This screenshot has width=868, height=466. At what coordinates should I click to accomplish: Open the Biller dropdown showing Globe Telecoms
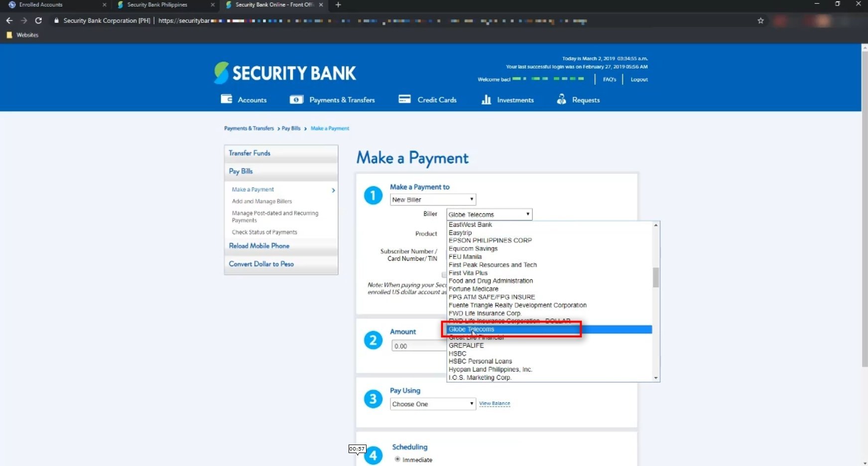click(x=490, y=214)
